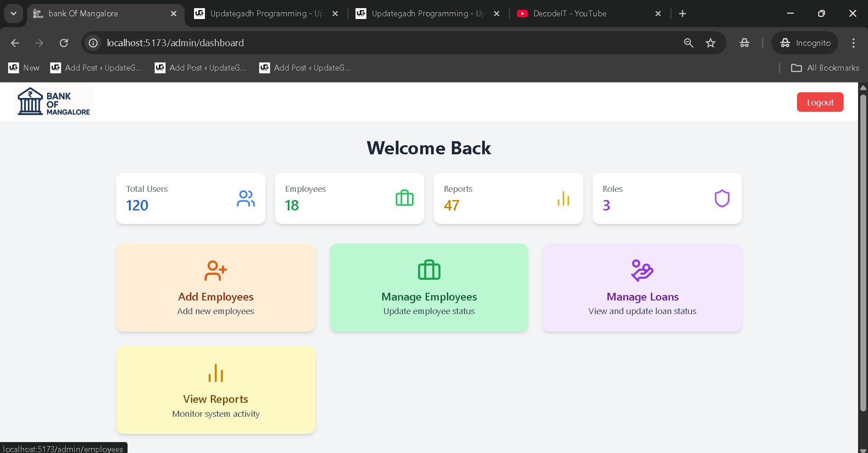Click the View Reports chart icon
The height and width of the screenshot is (453, 868).
[x=215, y=372]
